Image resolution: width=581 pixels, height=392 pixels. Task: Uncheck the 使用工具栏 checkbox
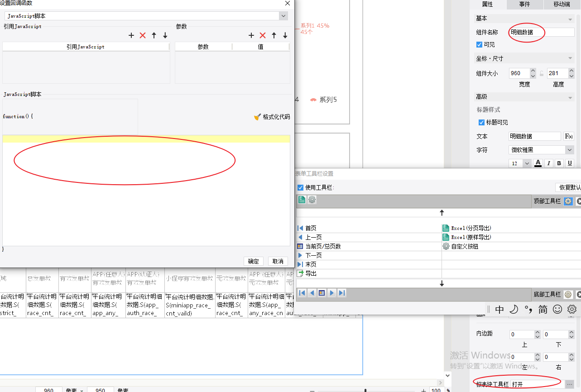pyautogui.click(x=300, y=187)
